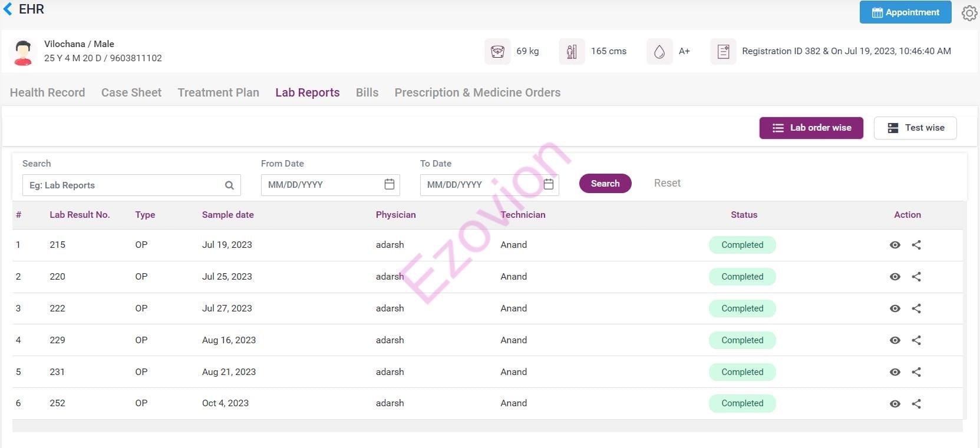This screenshot has height=448, width=980.
Task: View lab result 231 with eye icon
Action: pos(895,372)
